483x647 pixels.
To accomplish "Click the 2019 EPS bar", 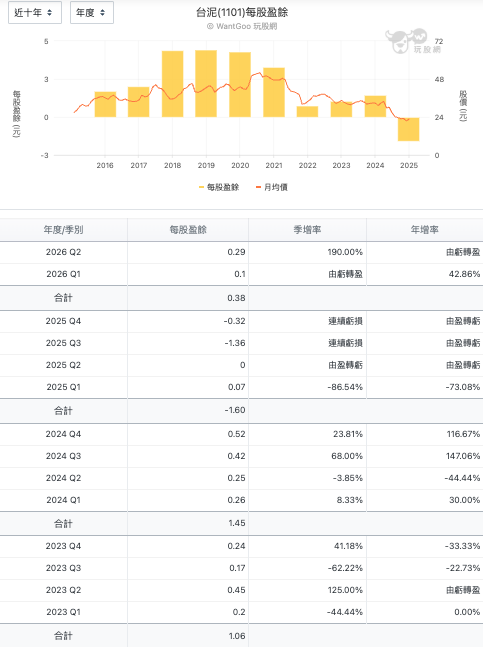I will [206, 84].
